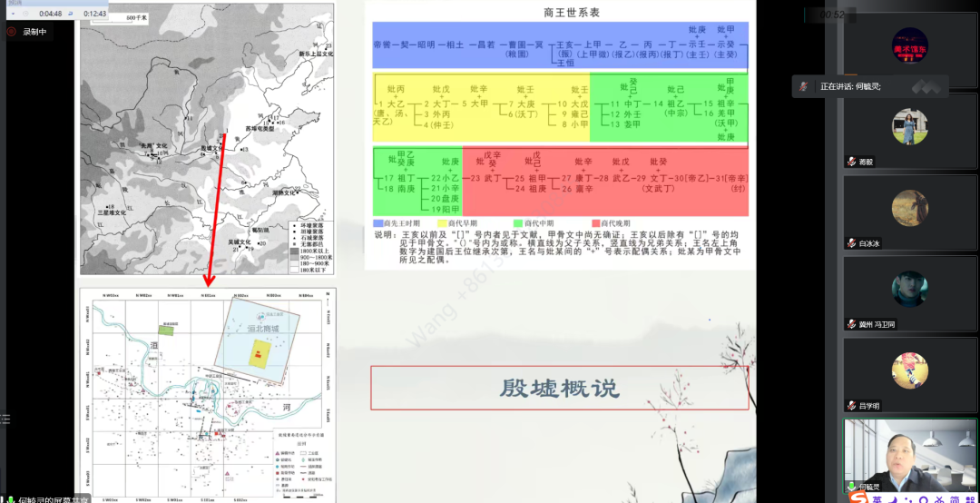
Task: Click the Sogou input method S logo
Action: [x=855, y=498]
